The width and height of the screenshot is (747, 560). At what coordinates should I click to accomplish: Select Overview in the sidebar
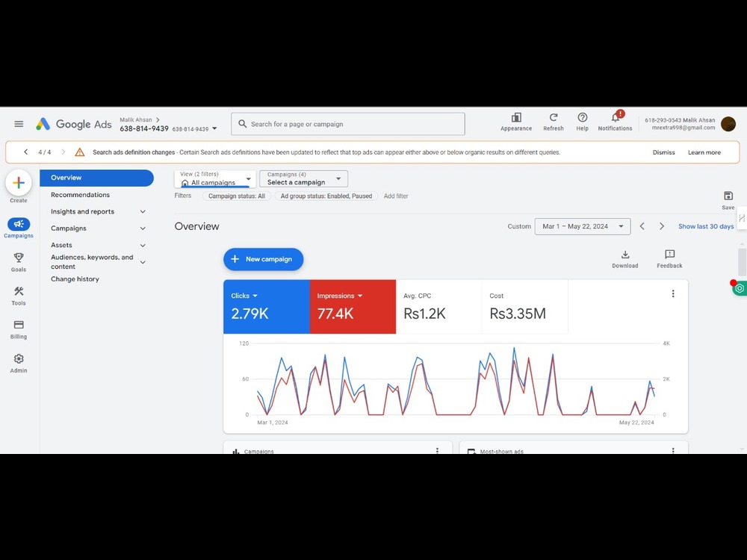point(96,178)
